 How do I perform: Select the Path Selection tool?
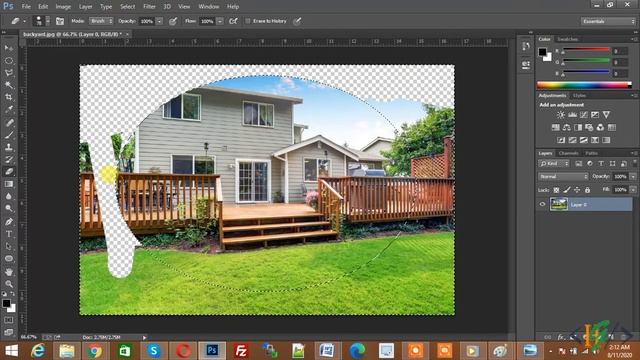(9, 247)
